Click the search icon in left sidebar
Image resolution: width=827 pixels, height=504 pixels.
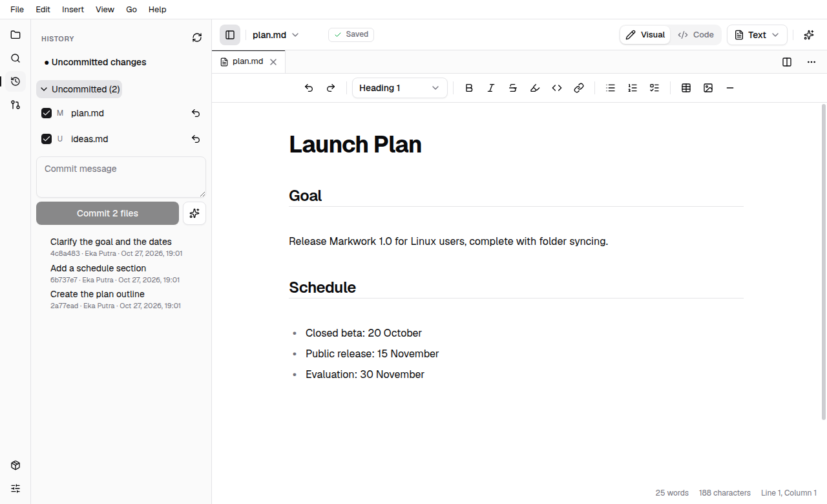click(16, 58)
